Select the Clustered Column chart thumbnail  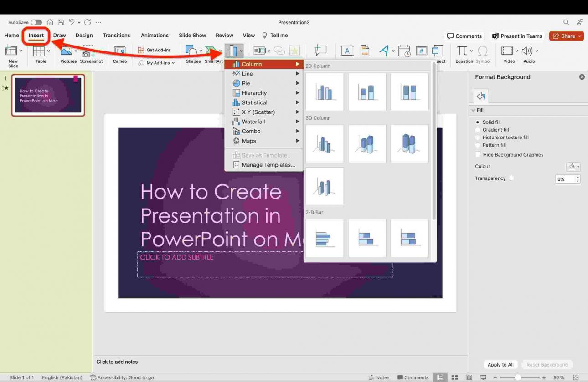point(325,92)
